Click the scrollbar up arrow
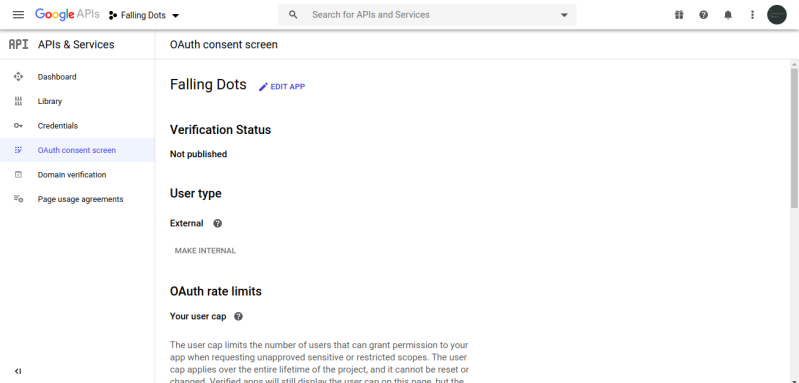 tap(794, 64)
